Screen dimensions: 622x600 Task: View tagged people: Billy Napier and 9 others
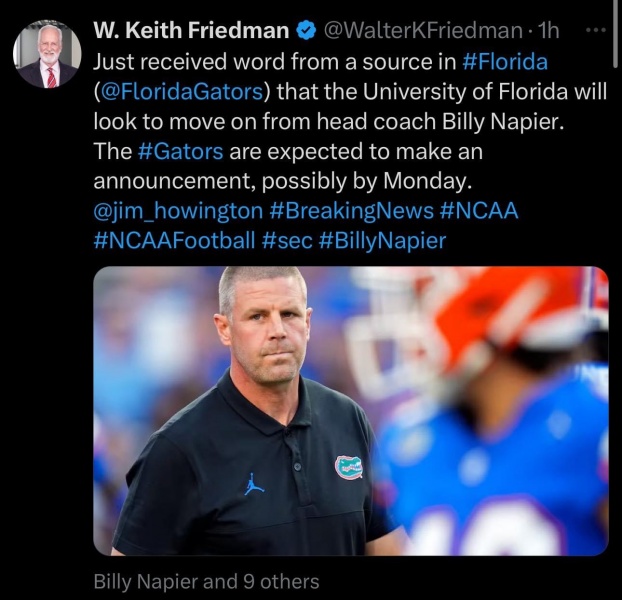pos(206,581)
